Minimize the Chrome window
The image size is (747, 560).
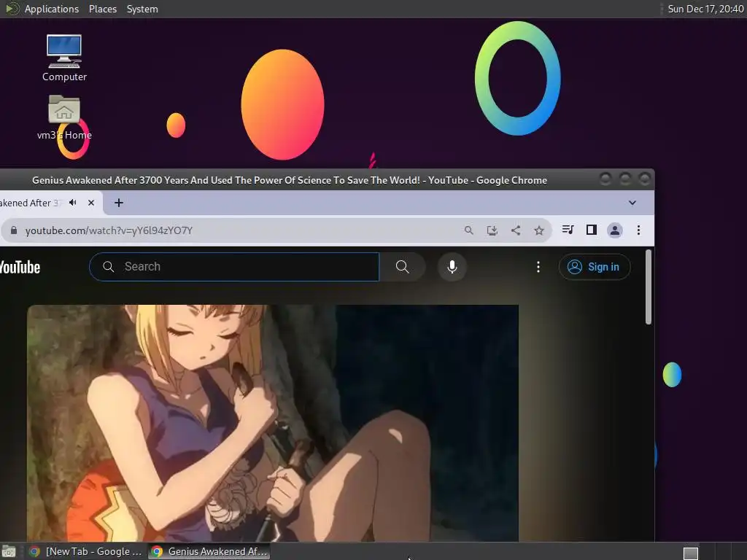605,179
